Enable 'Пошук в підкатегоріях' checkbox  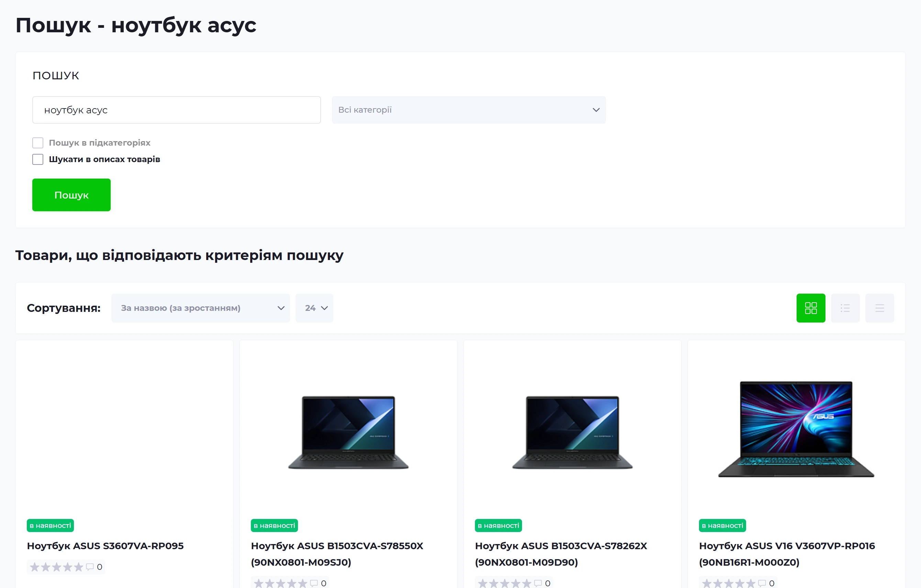38,143
